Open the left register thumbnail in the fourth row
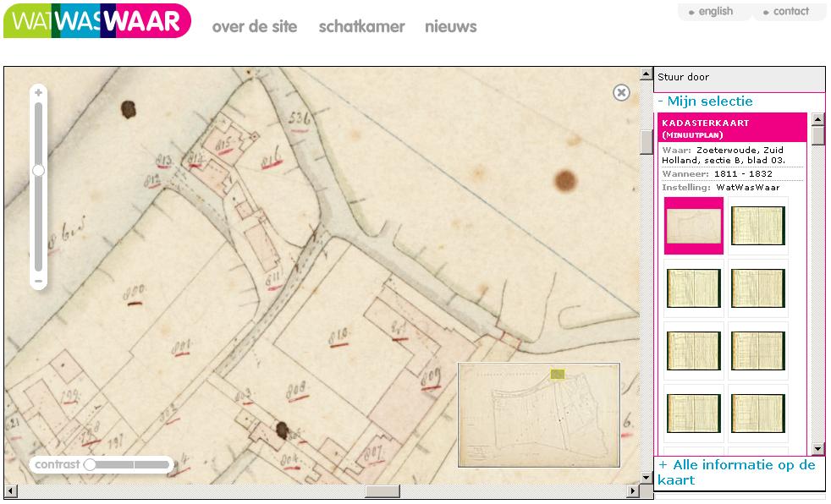 pos(694,414)
